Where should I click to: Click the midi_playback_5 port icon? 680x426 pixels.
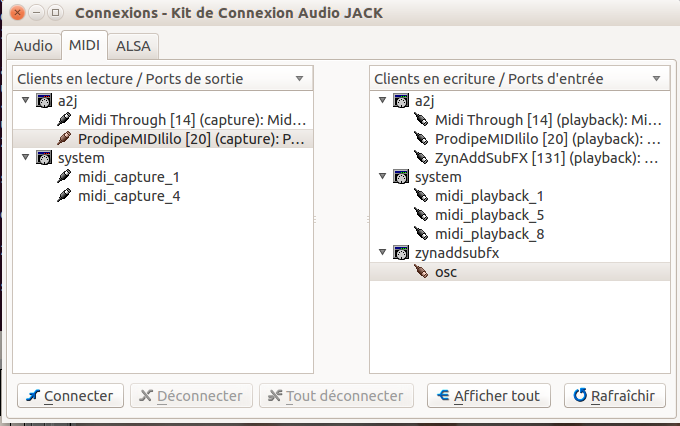click(420, 215)
